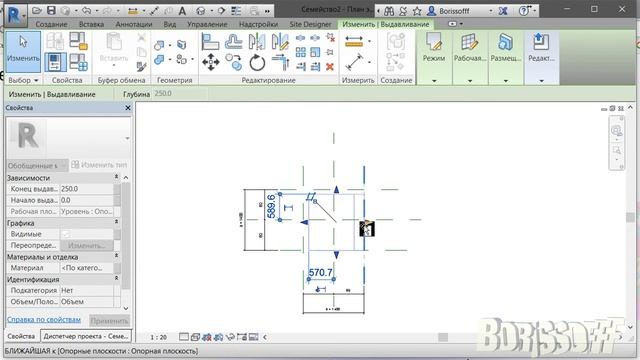Click the favorites star icon in title bar

pyautogui.click(x=417, y=11)
